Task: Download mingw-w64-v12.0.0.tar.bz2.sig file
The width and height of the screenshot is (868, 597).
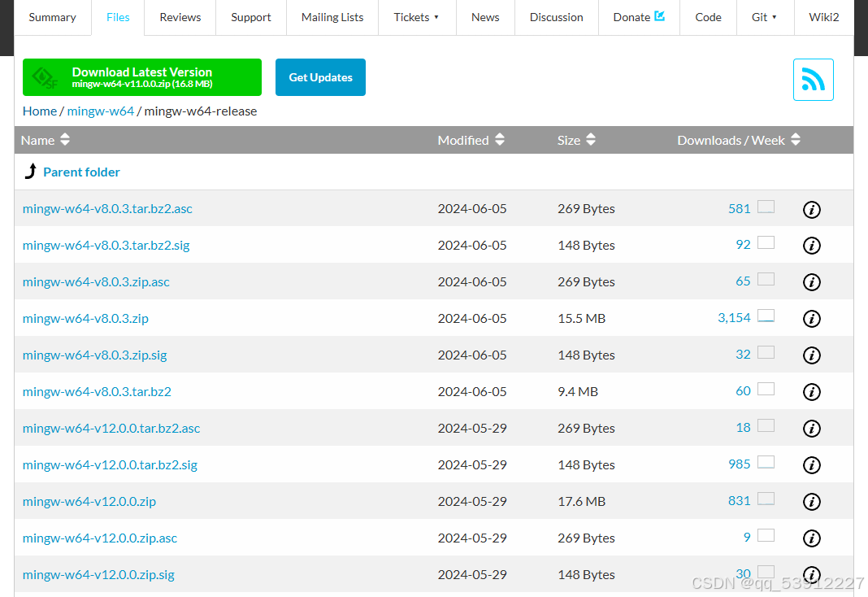Action: coord(111,464)
